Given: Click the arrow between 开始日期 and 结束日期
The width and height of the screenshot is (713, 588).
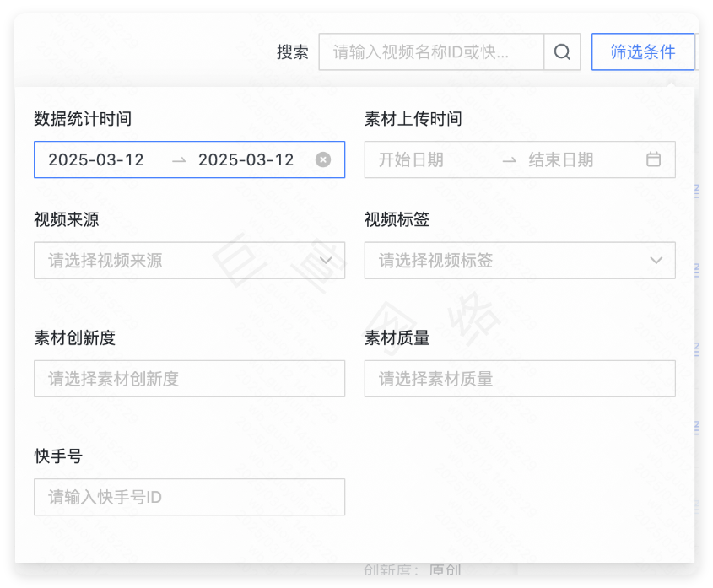Looking at the screenshot, I should [509, 159].
